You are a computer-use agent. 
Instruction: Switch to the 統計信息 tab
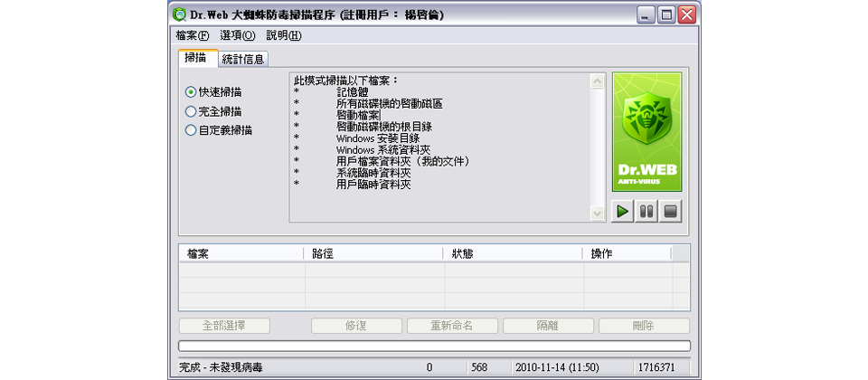click(x=243, y=60)
